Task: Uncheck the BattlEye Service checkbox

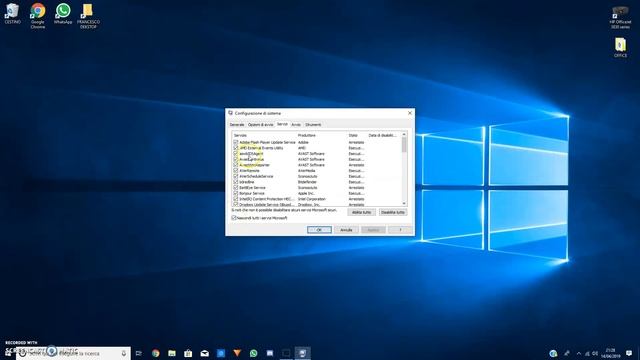Action: click(236, 187)
